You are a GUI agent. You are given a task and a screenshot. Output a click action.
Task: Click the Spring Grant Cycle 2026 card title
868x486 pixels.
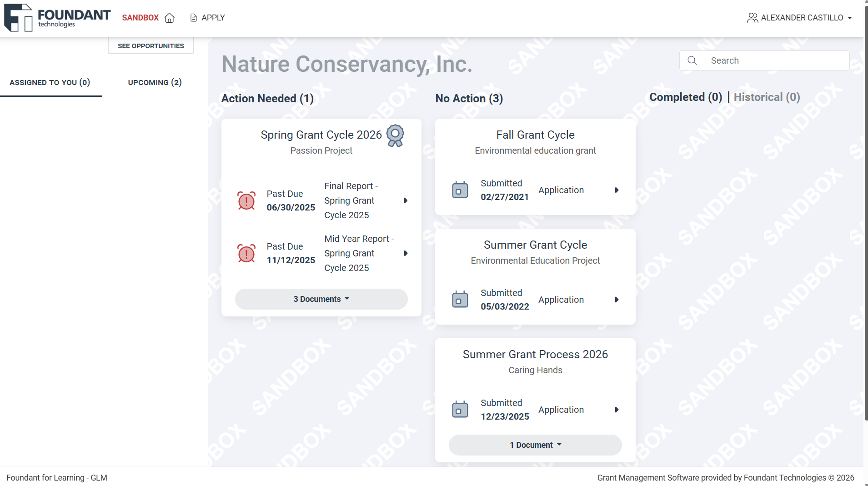321,135
